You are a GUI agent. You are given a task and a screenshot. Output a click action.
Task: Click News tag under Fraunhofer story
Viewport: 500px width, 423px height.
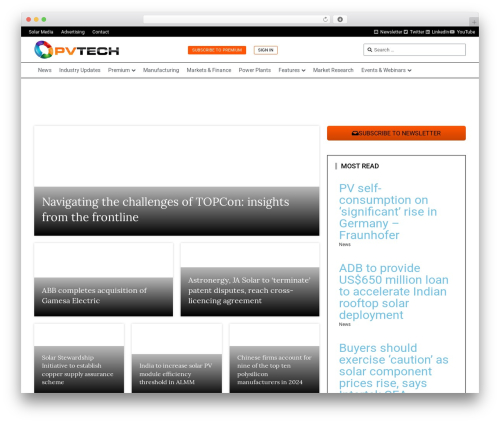(345, 244)
